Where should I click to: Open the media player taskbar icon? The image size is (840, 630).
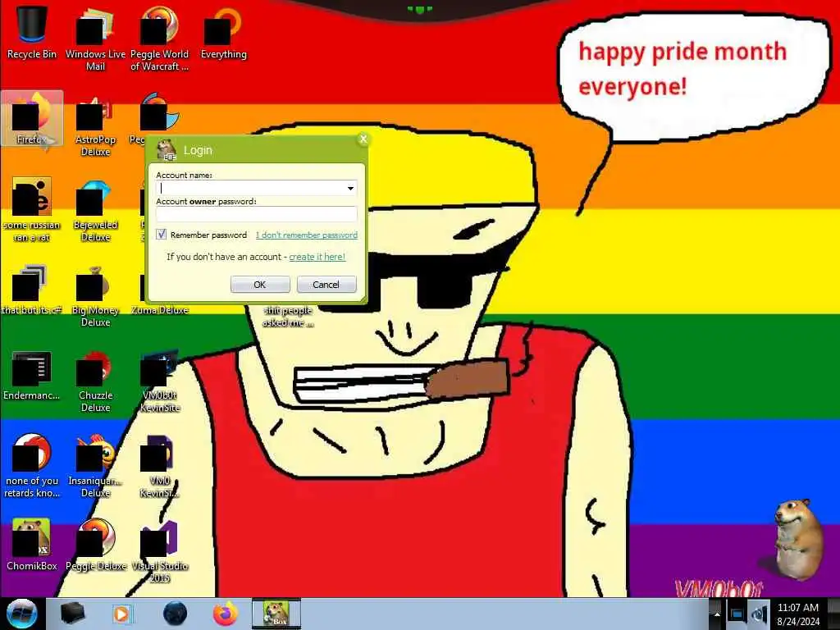pos(121,614)
